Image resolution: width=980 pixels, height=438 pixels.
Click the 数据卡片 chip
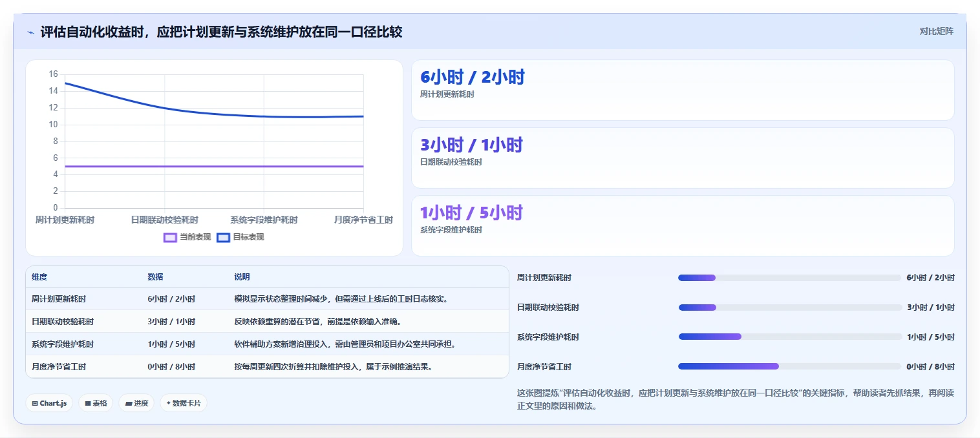(184, 403)
